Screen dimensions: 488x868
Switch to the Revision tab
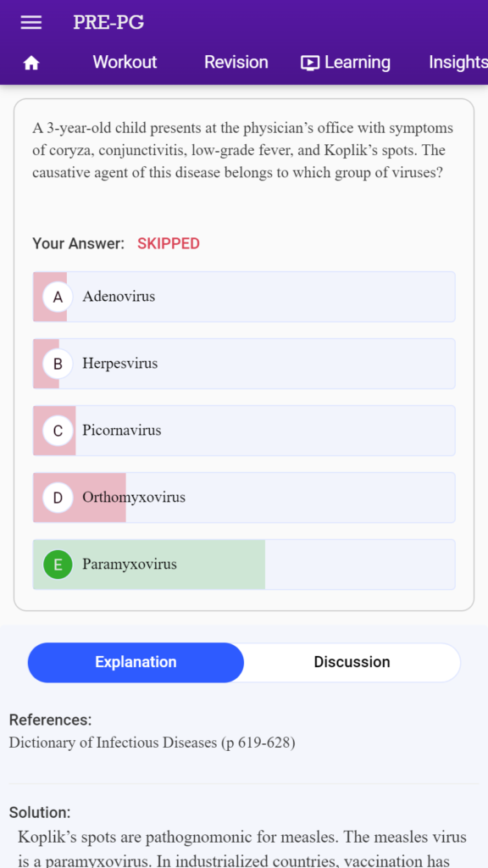236,62
